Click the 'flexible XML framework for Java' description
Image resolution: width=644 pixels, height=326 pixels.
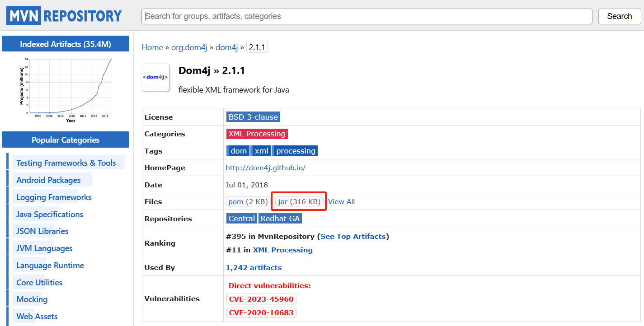point(234,90)
